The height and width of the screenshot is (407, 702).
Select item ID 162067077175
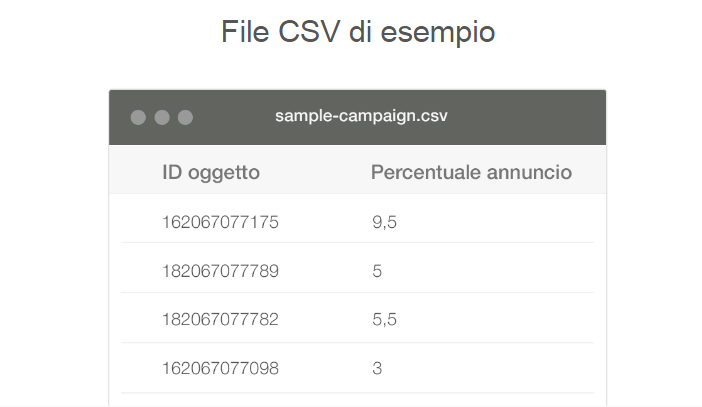click(x=220, y=222)
